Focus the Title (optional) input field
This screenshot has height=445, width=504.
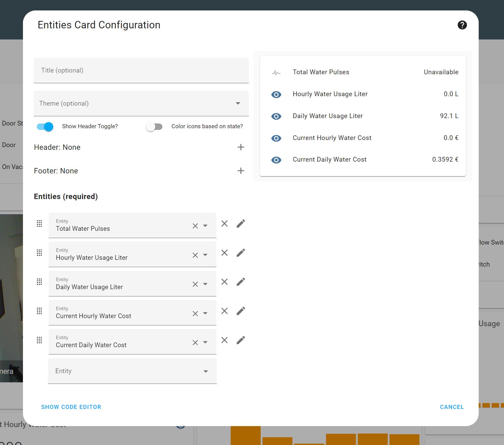click(x=141, y=71)
